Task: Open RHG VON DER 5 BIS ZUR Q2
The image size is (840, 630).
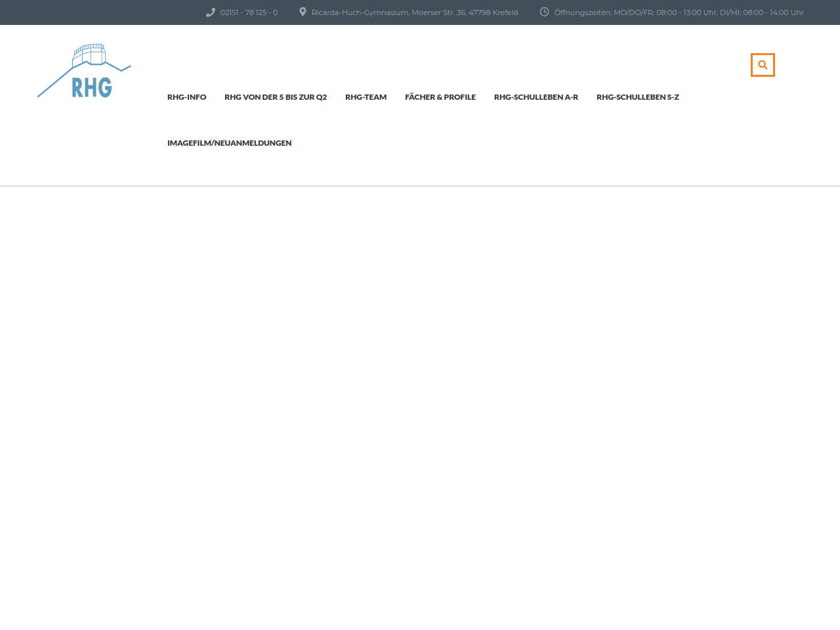Action: click(x=276, y=97)
